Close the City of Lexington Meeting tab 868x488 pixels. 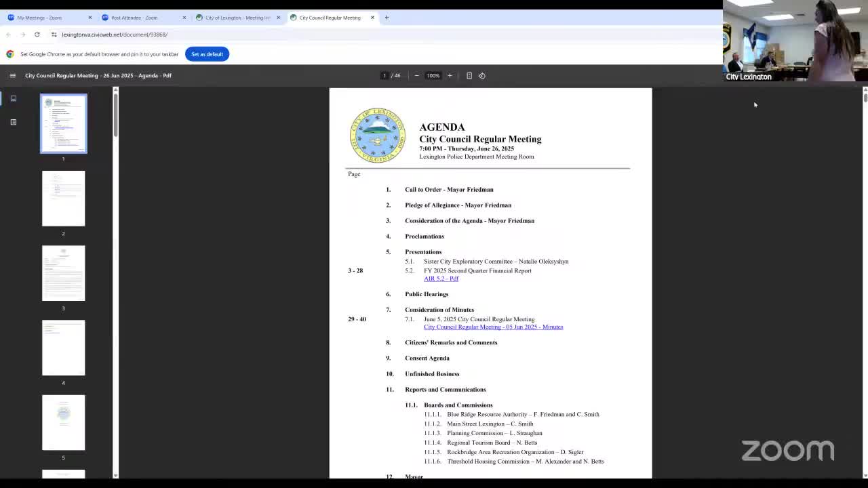(278, 18)
